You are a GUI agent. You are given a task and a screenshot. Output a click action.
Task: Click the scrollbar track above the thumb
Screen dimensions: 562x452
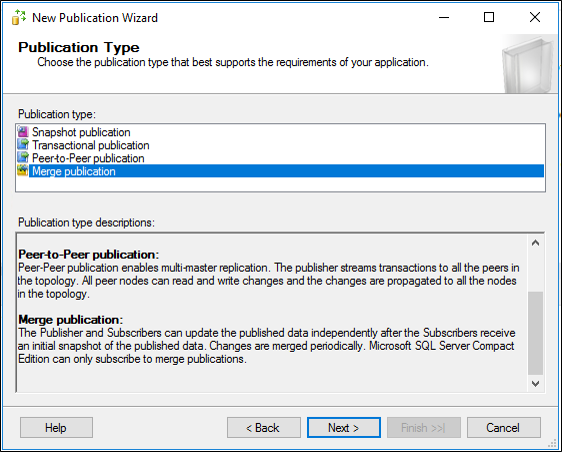(535, 271)
